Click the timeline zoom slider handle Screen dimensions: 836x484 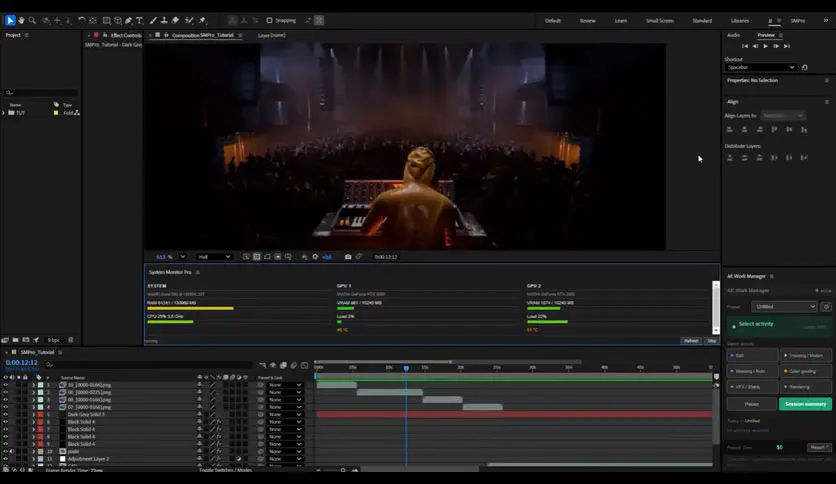[343, 470]
